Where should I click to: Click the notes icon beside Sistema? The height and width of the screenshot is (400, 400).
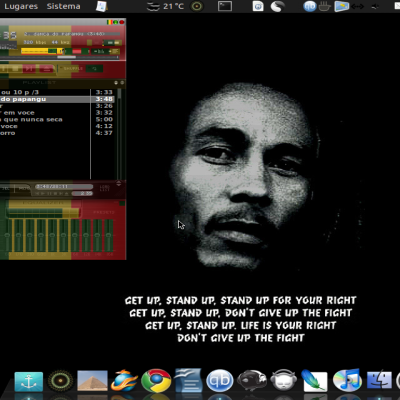[x=101, y=6]
